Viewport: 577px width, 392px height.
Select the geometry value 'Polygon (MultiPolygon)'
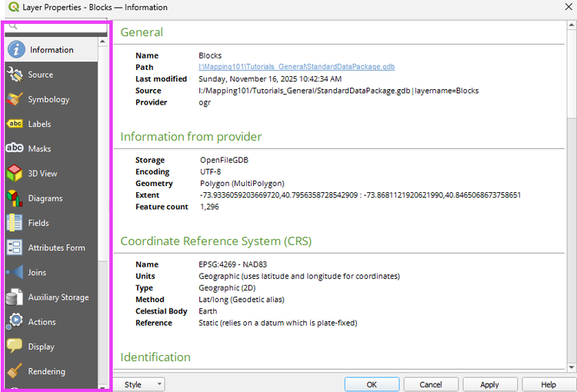point(242,184)
